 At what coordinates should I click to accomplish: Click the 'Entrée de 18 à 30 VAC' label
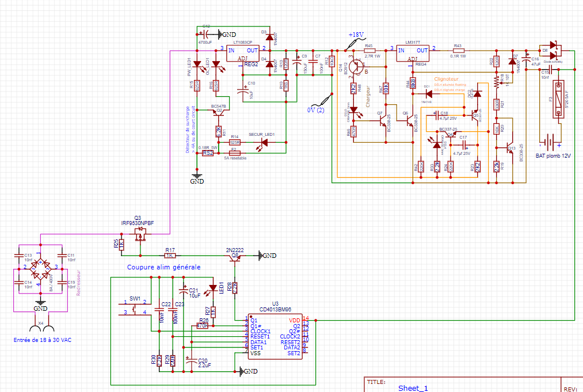tap(43, 340)
